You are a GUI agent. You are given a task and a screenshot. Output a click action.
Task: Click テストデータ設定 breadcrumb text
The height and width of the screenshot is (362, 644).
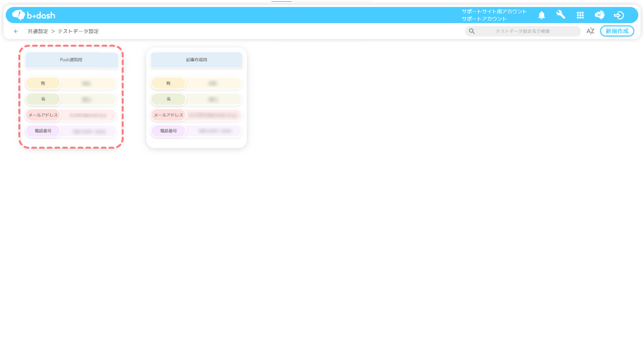point(78,31)
